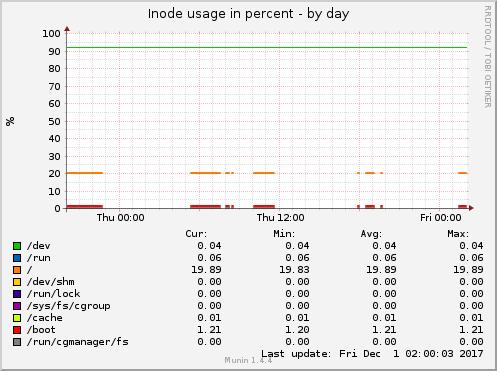Click the /dev legend label
497x371 pixels.
39,246
